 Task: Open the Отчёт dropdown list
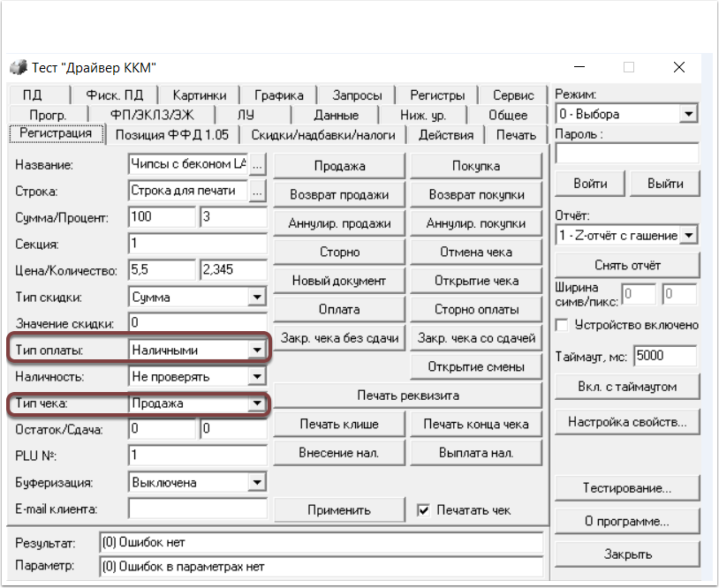(689, 236)
